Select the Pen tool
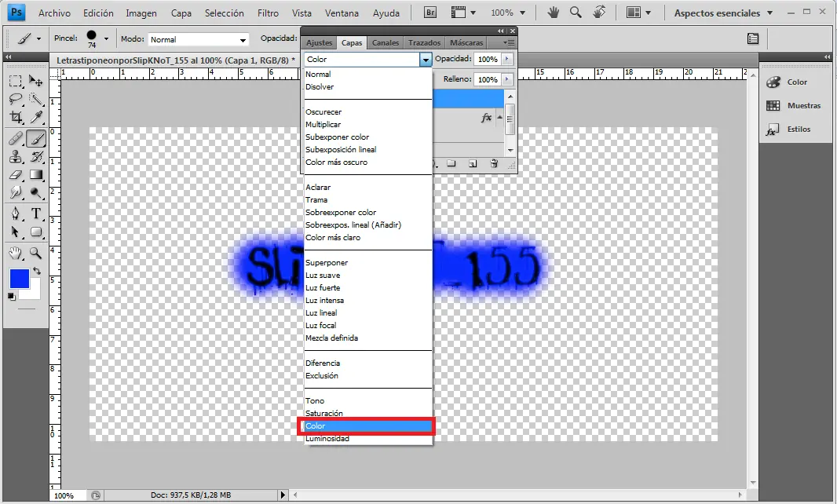 point(16,214)
